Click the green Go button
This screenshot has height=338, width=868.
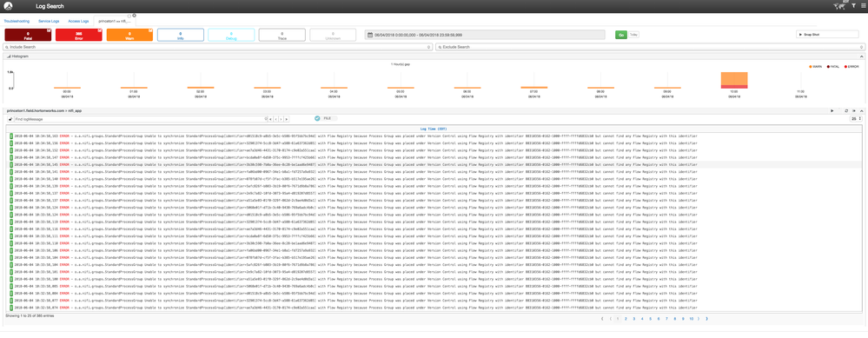621,34
